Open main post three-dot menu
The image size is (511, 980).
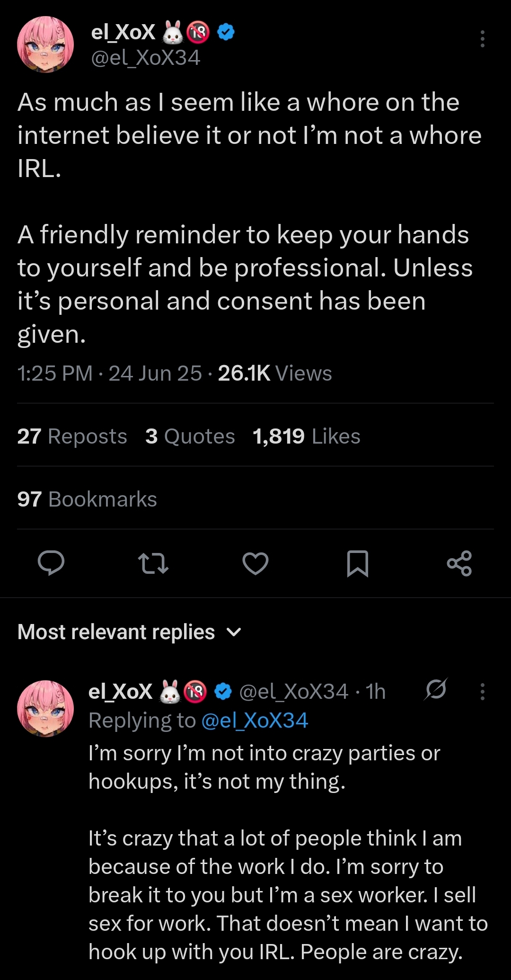click(482, 39)
